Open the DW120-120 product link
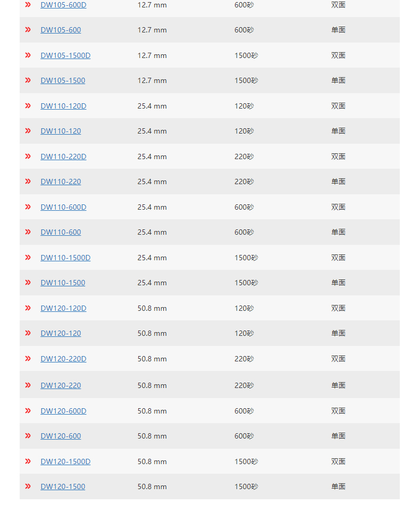The image size is (420, 520). [61, 333]
